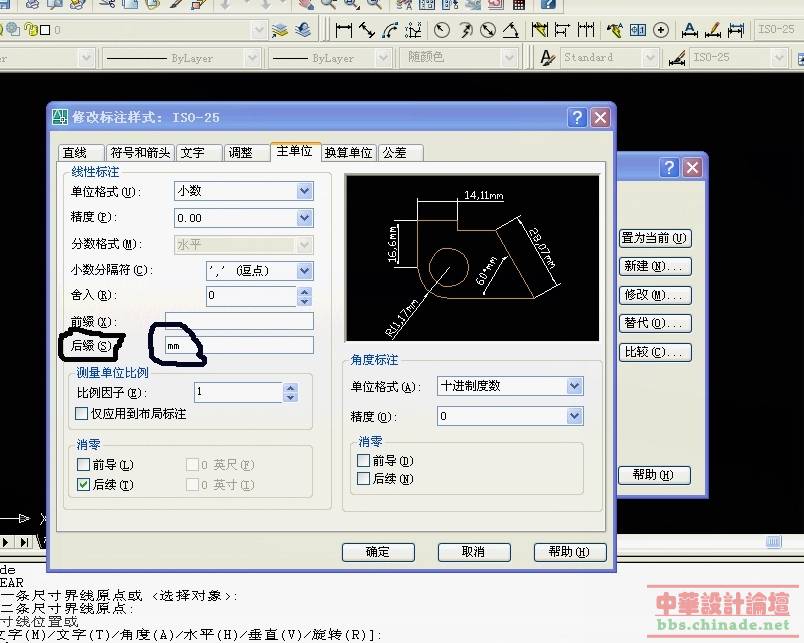This screenshot has width=804, height=643.
Task: Open the angular 精度(O) dropdown showing 0
Action: tap(510, 416)
